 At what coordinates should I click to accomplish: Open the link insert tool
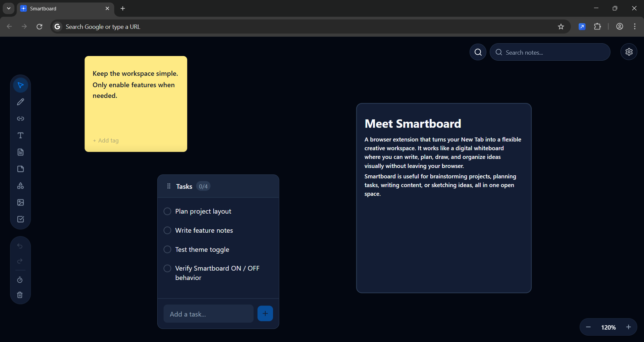point(20,118)
